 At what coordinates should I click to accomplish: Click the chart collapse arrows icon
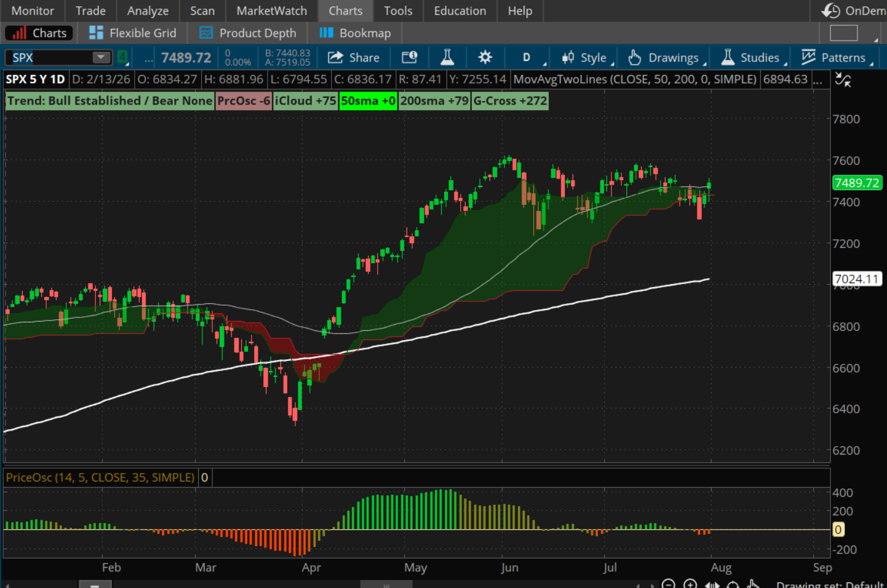[843, 79]
